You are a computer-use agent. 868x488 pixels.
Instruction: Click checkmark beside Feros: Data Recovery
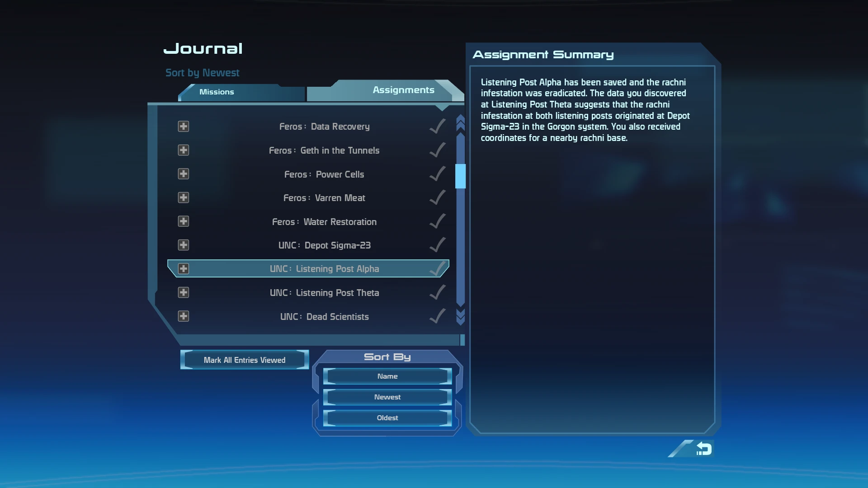(x=437, y=126)
